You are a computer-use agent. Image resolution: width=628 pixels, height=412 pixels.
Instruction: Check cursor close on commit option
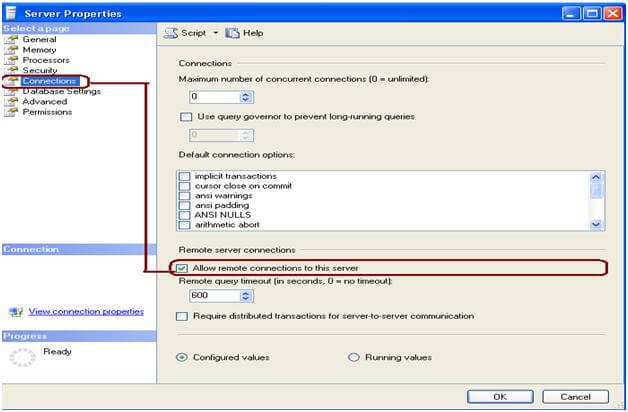(184, 186)
